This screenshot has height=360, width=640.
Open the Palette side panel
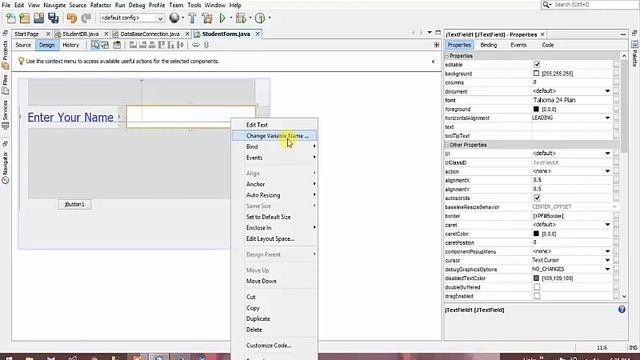click(635, 55)
